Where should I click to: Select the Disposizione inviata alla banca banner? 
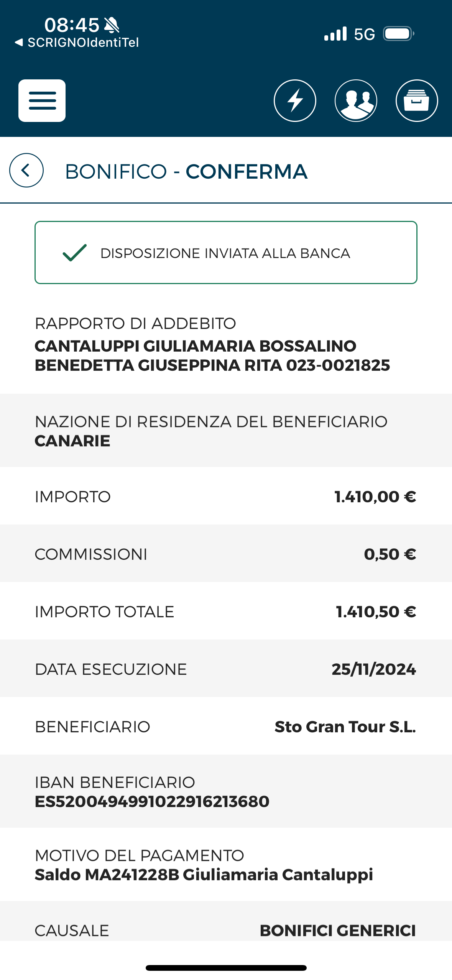(x=226, y=252)
